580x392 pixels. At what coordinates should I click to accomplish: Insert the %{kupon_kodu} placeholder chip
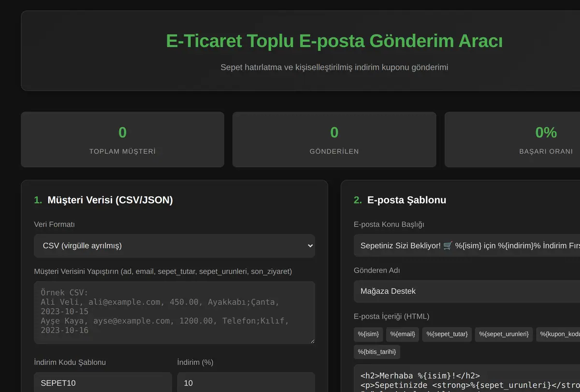point(558,334)
